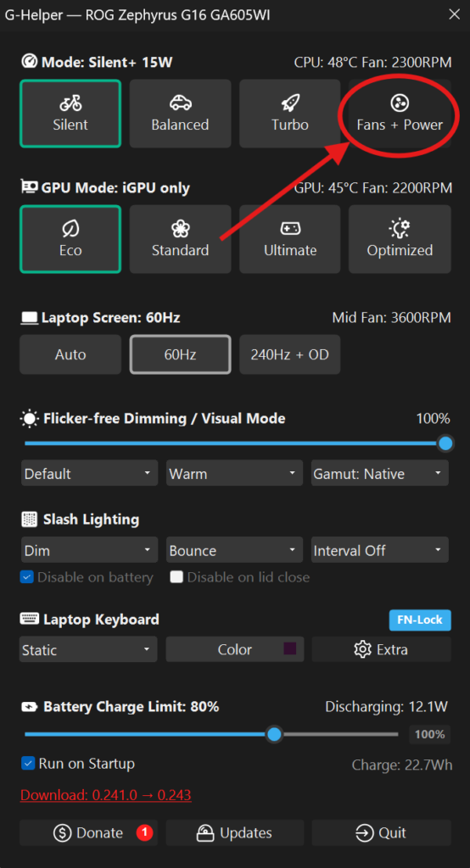
Task: Quit G-Helper
Action: click(x=381, y=832)
